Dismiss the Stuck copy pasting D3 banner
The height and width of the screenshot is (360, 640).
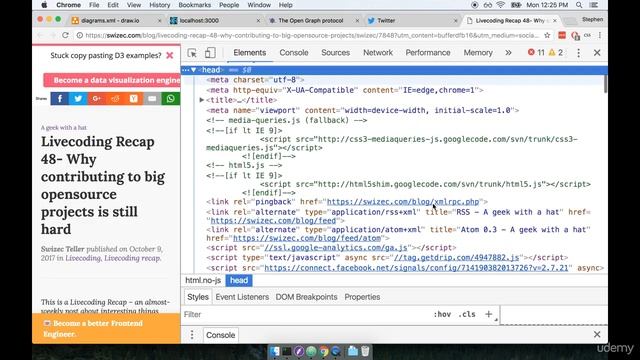(170, 55)
